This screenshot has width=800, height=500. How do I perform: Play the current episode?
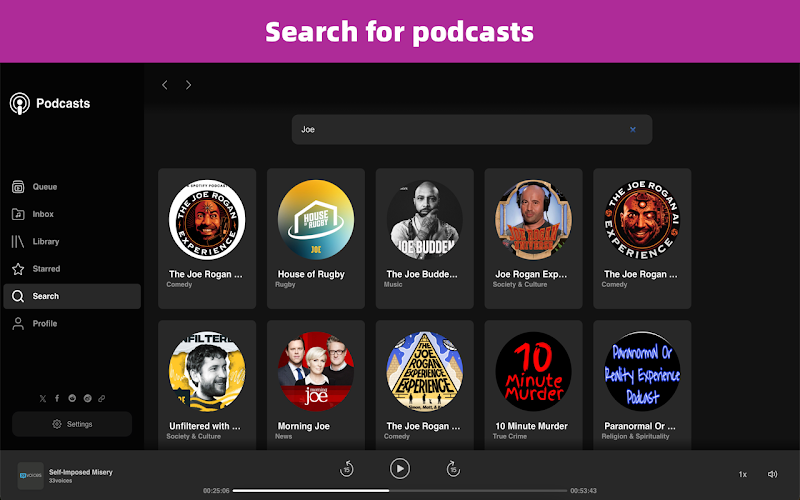tap(399, 468)
